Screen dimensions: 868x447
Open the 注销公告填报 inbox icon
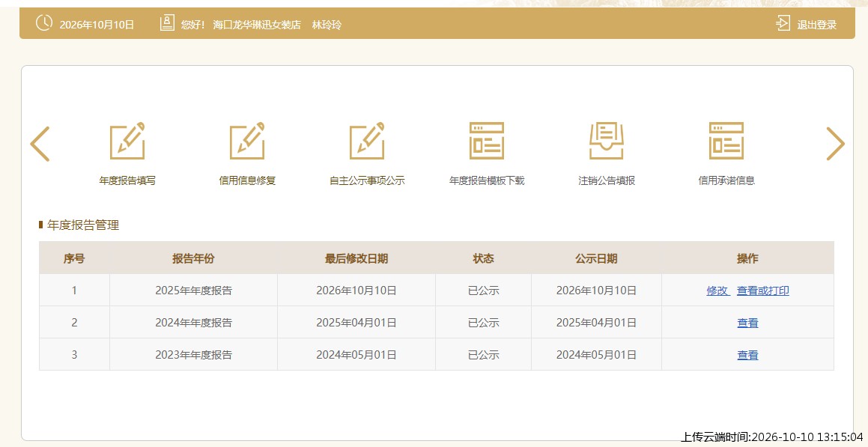[607, 141]
